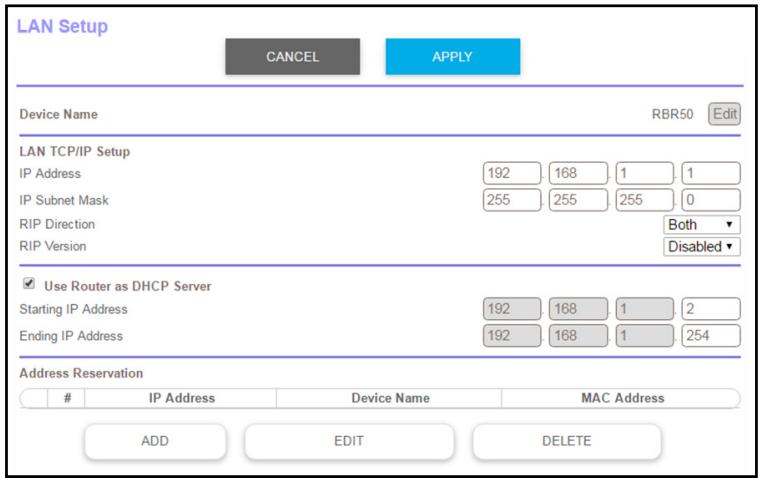Click the second IP Address octet field 168
This screenshot has height=478, width=762.
point(578,173)
